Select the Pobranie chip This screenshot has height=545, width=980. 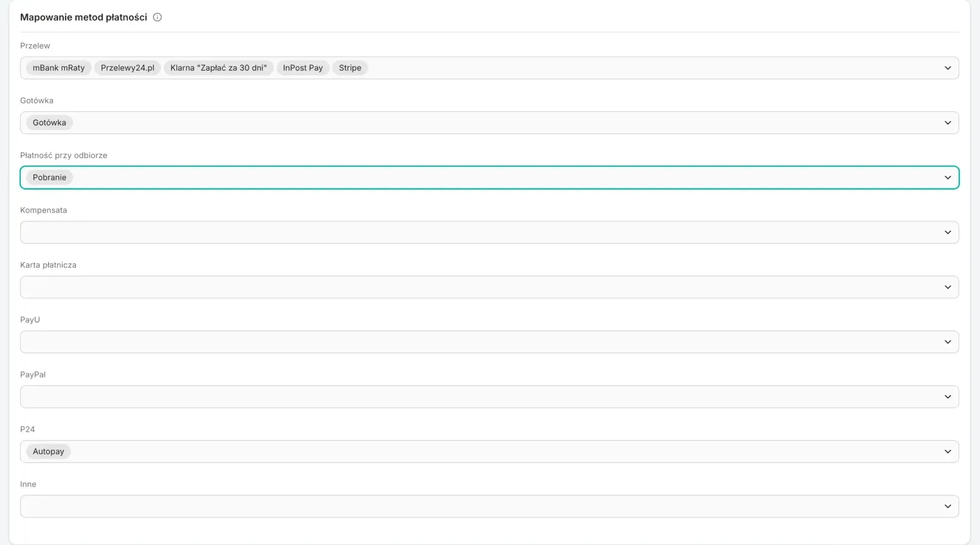pos(50,178)
